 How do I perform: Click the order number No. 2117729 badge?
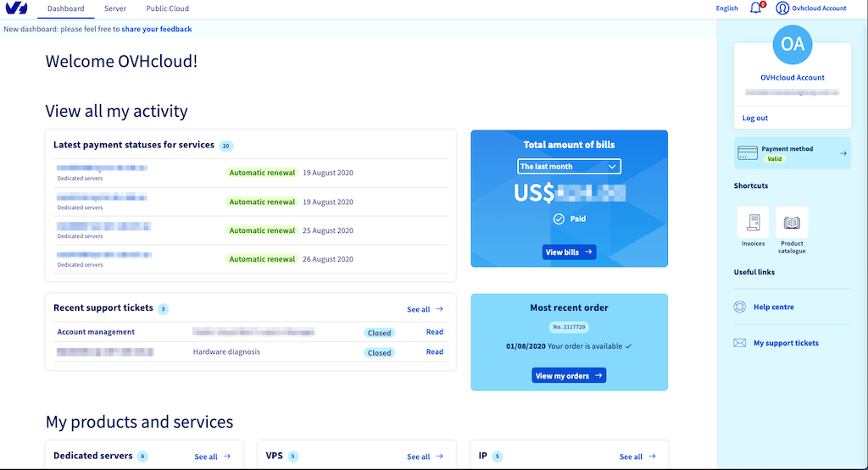tap(569, 327)
